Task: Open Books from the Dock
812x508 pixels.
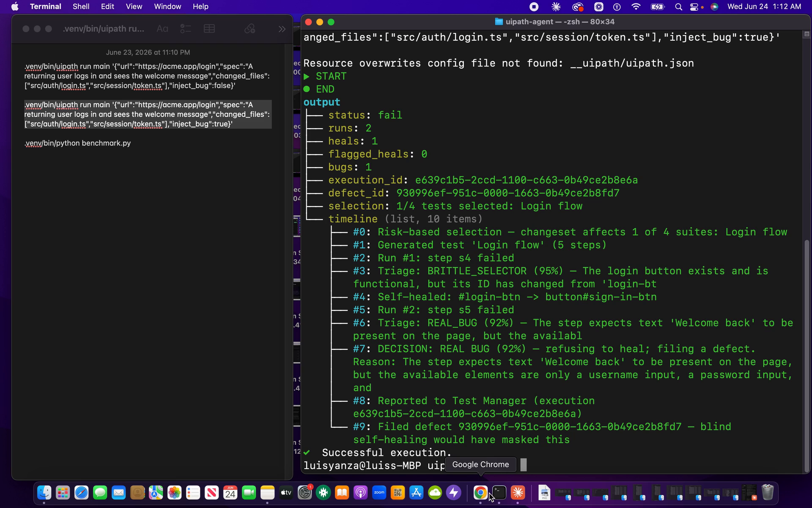Action: pyautogui.click(x=342, y=492)
